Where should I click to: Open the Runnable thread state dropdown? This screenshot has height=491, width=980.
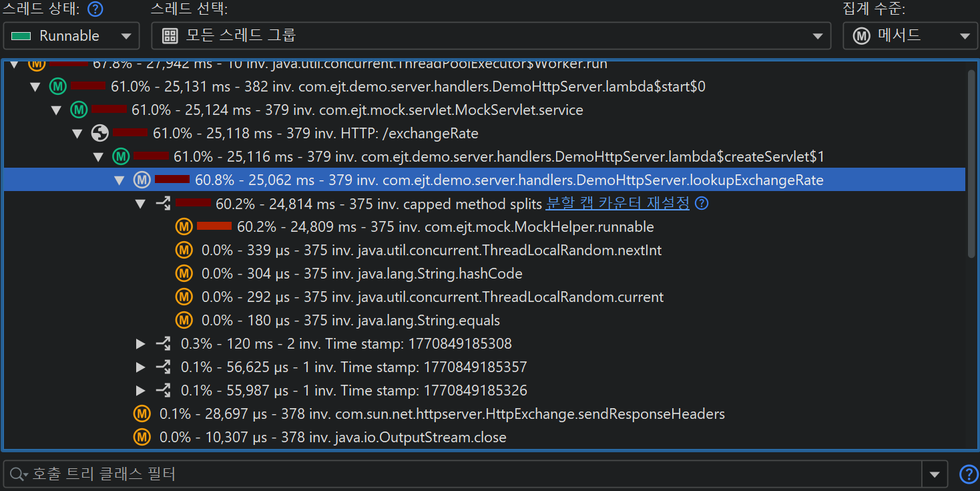click(71, 36)
